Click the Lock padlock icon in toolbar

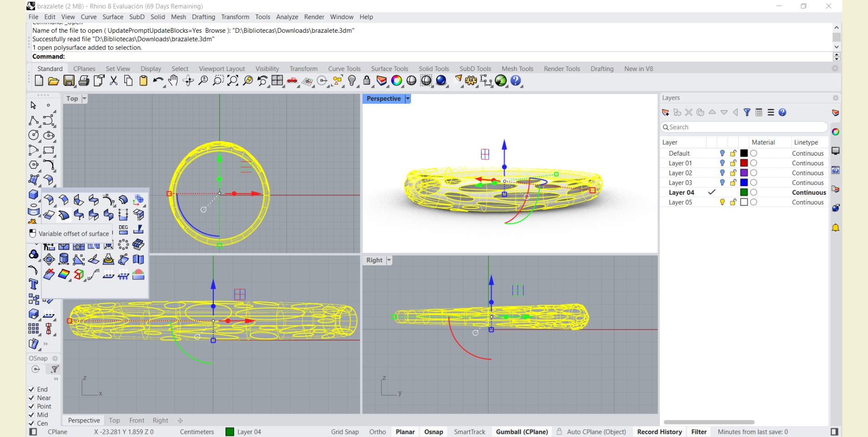click(367, 81)
